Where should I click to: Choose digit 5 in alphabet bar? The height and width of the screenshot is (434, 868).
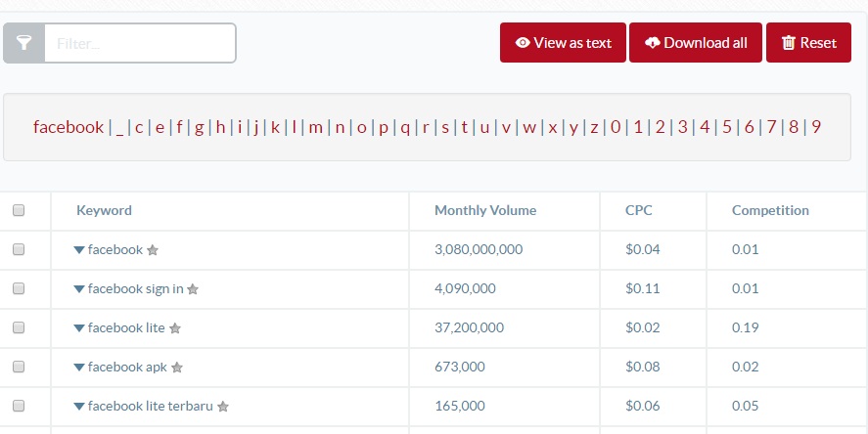tap(727, 127)
